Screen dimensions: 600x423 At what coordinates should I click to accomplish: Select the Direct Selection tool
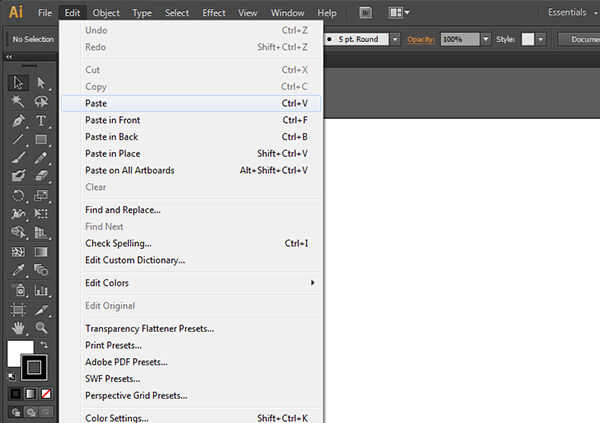[x=41, y=83]
